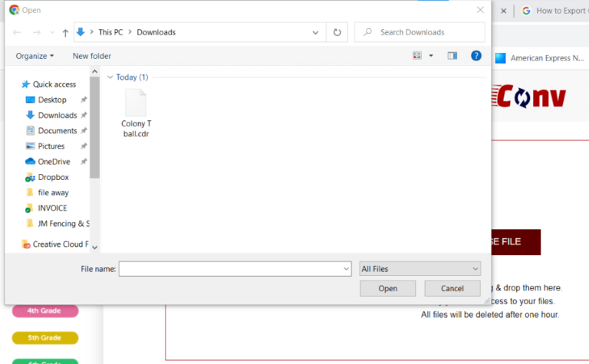This screenshot has width=589, height=364.
Task: Click the Change your view icon
Action: pyautogui.click(x=418, y=56)
